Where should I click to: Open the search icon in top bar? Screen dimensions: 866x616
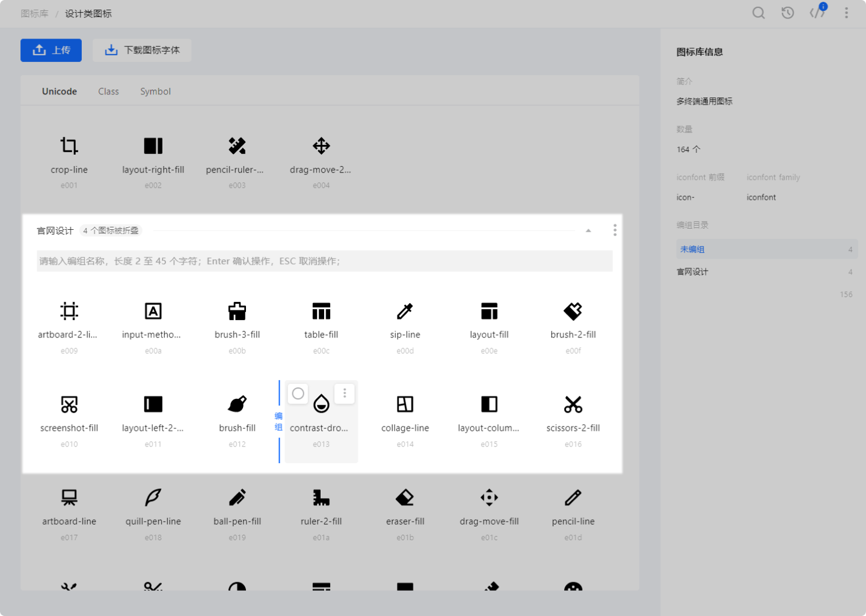click(x=758, y=13)
